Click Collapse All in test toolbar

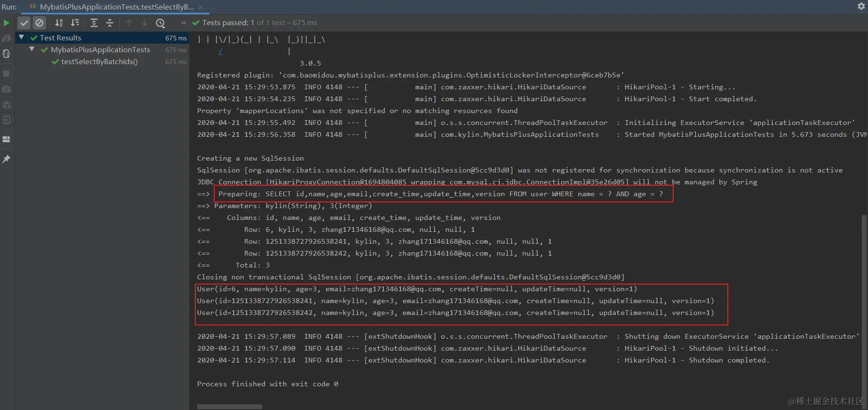coord(110,23)
